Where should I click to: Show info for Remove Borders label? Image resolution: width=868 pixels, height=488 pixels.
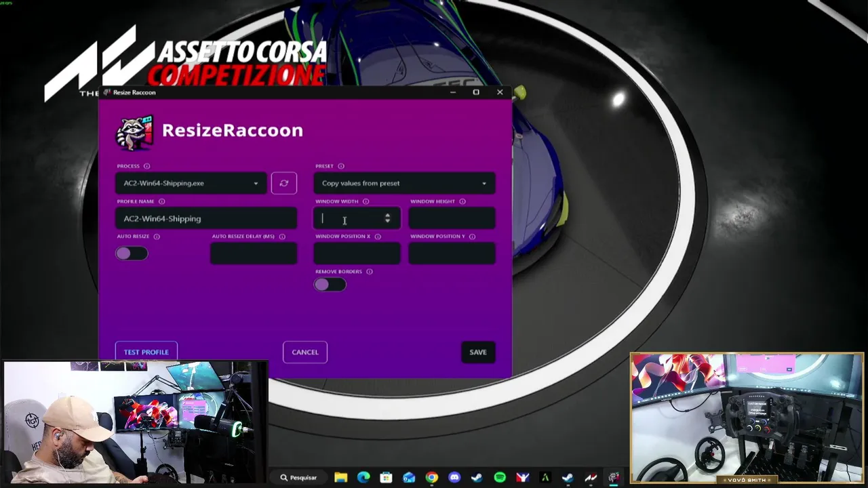point(370,272)
